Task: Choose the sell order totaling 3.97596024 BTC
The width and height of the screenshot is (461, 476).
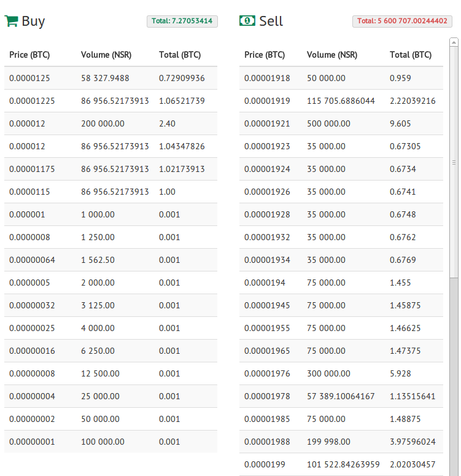Action: click(341, 442)
